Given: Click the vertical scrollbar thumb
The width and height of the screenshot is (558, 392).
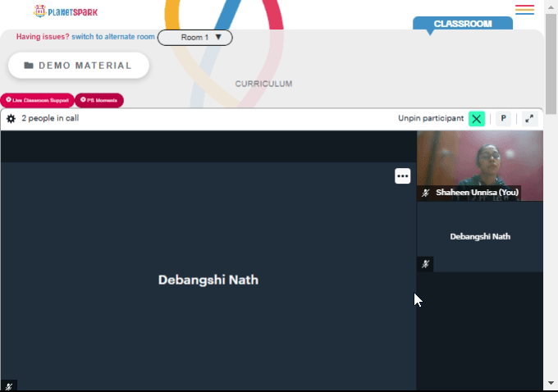Looking at the screenshot, I should coord(551,64).
